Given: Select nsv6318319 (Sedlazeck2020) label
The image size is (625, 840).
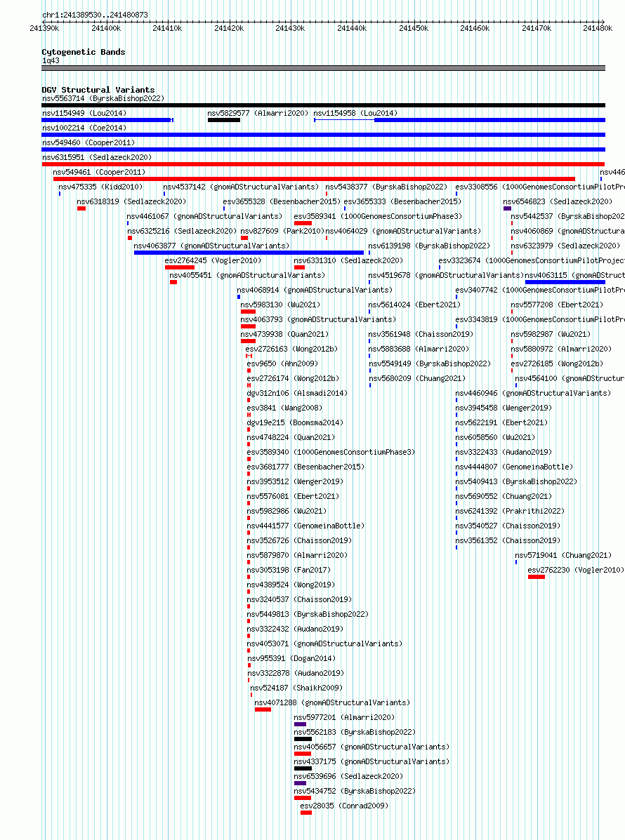Looking at the screenshot, I should click(x=131, y=201).
